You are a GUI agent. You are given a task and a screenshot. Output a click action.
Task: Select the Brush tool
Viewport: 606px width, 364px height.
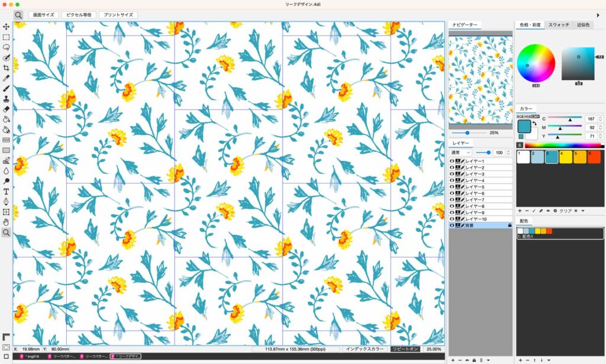pos(6,89)
